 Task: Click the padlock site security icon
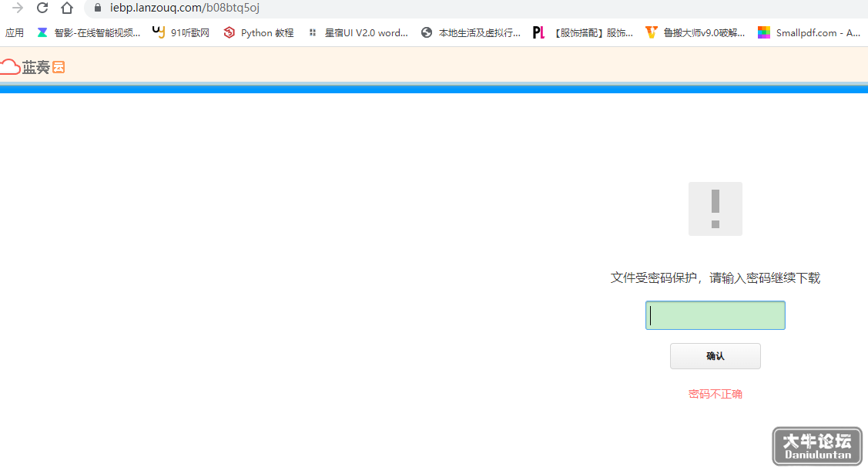point(98,8)
